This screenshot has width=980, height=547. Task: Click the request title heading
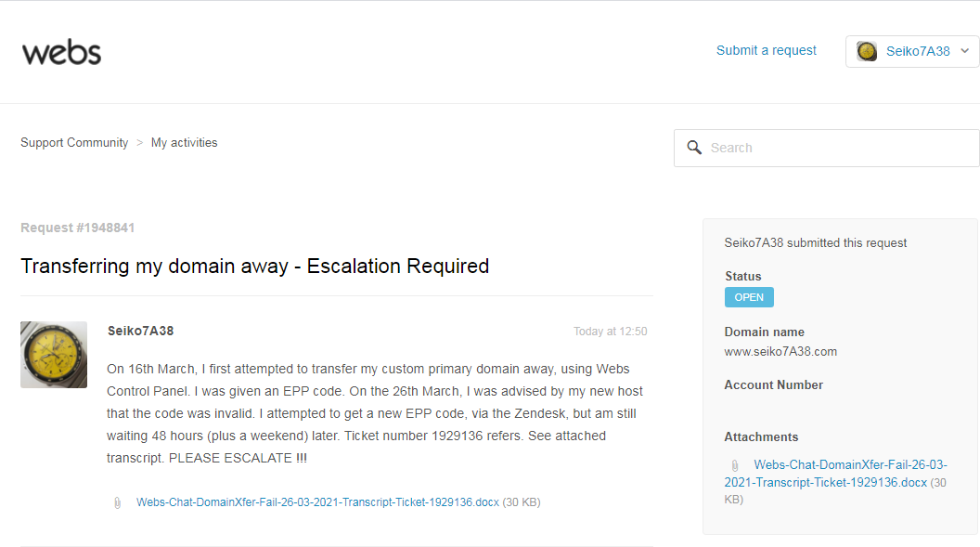[254, 267]
